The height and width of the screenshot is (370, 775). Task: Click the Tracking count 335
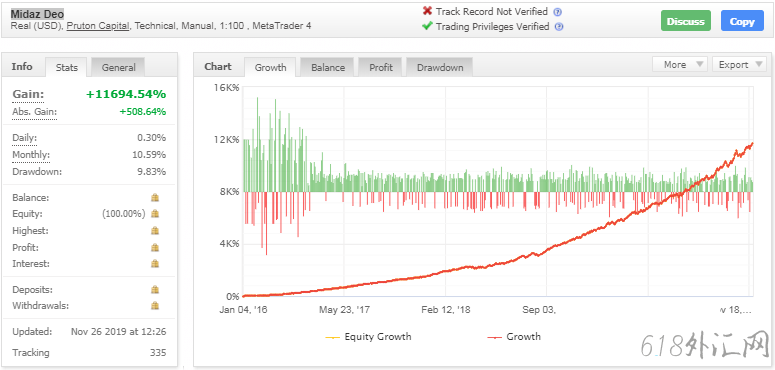click(x=158, y=353)
